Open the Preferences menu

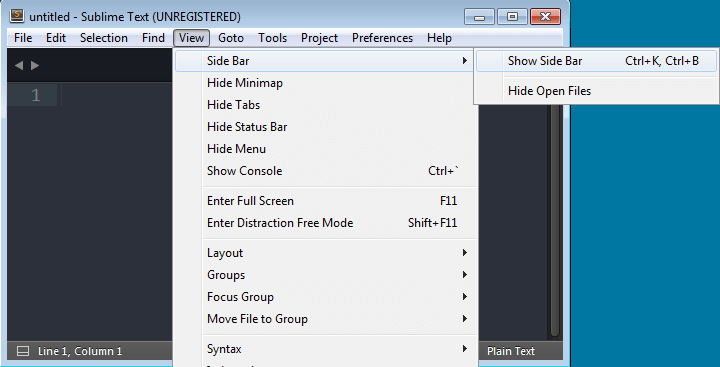382,38
